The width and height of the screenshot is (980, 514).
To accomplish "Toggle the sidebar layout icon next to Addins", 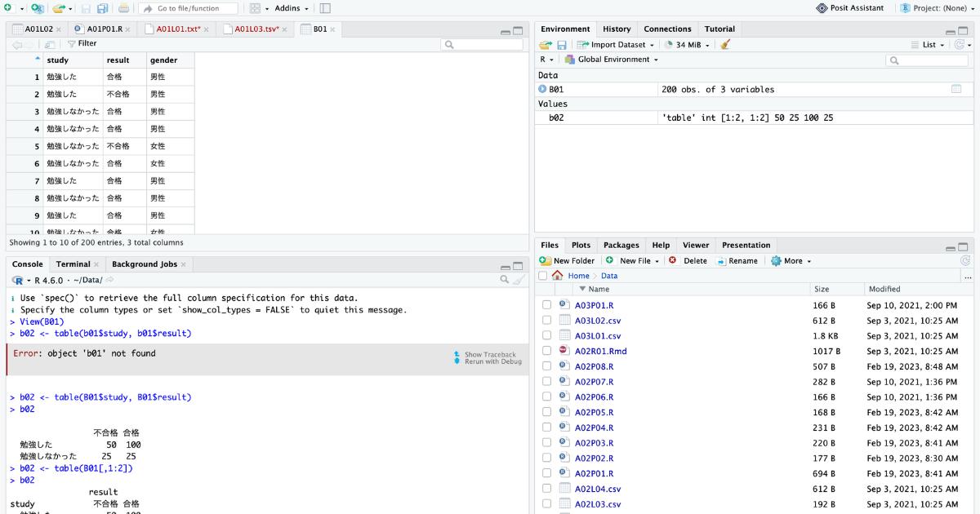I will [325, 8].
